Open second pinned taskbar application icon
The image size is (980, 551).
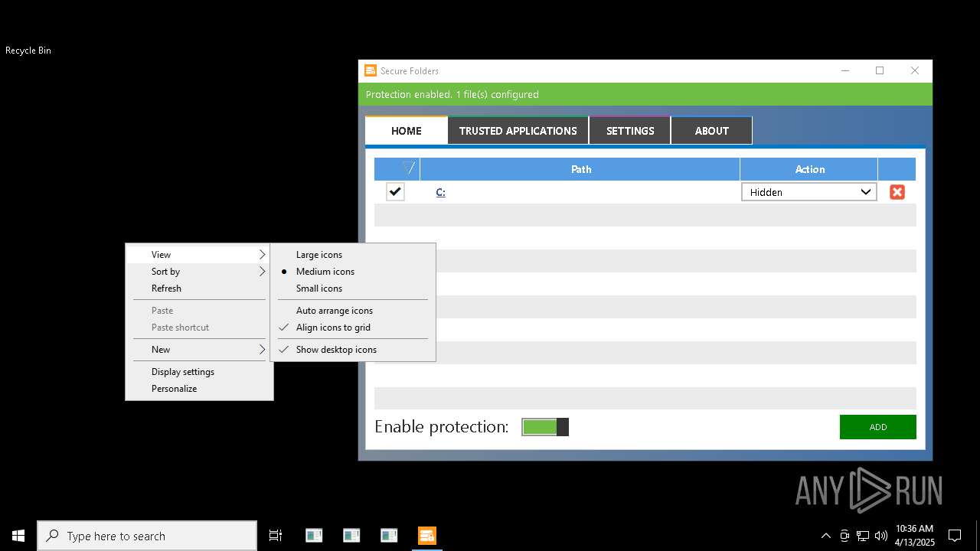(x=351, y=536)
